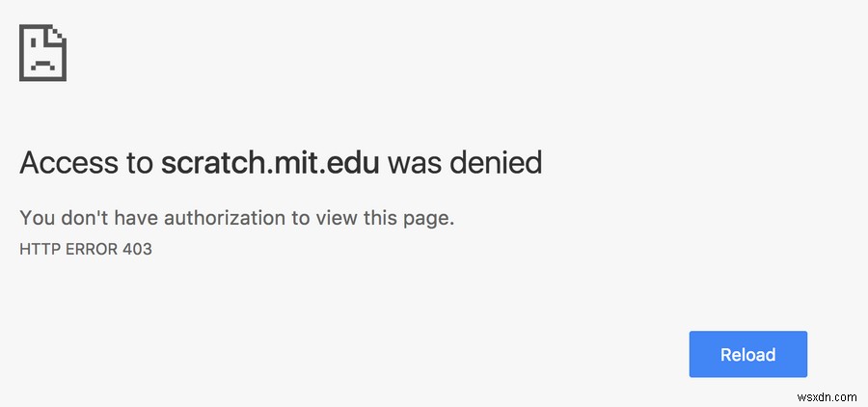The width and height of the screenshot is (868, 407).
Task: Click the word "Access" in the heading
Action: 66,162
